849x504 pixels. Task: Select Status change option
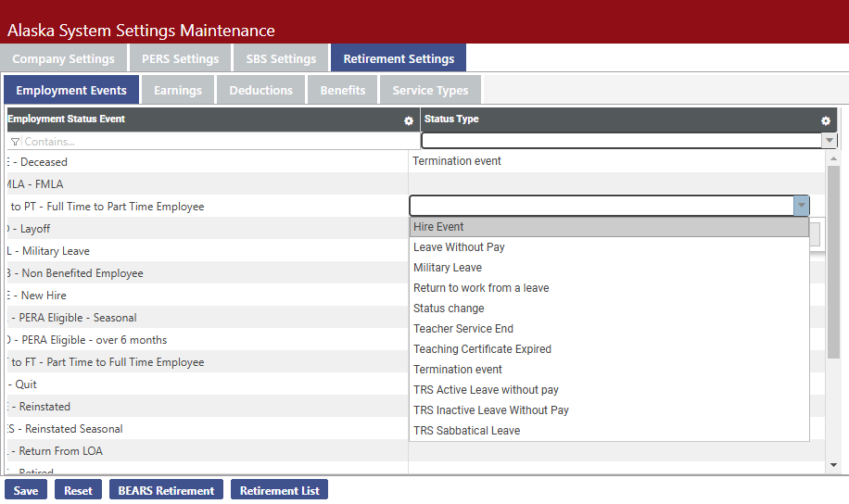pos(609,309)
